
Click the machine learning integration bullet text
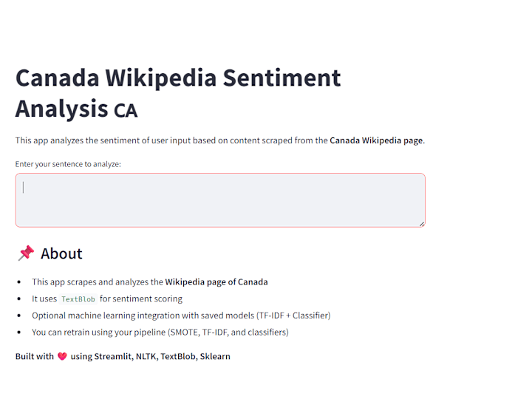pos(181,316)
